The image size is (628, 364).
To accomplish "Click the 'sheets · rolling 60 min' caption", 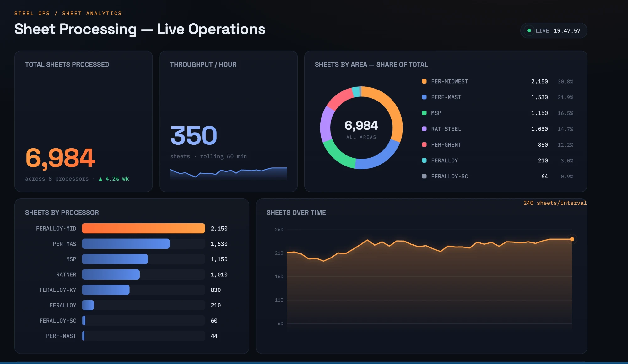I will coord(208,156).
